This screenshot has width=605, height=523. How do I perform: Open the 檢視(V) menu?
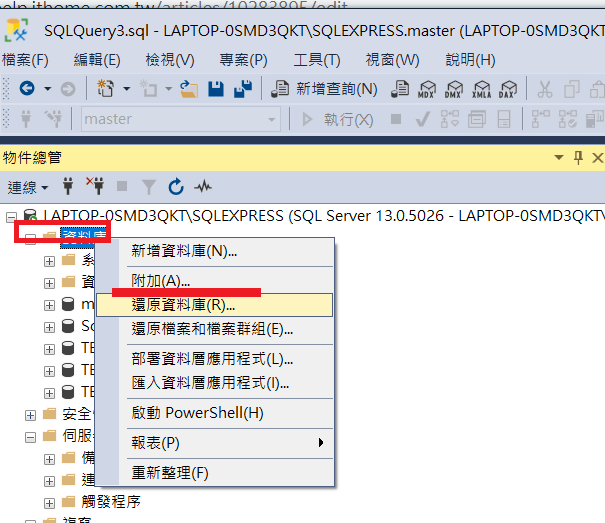click(170, 60)
